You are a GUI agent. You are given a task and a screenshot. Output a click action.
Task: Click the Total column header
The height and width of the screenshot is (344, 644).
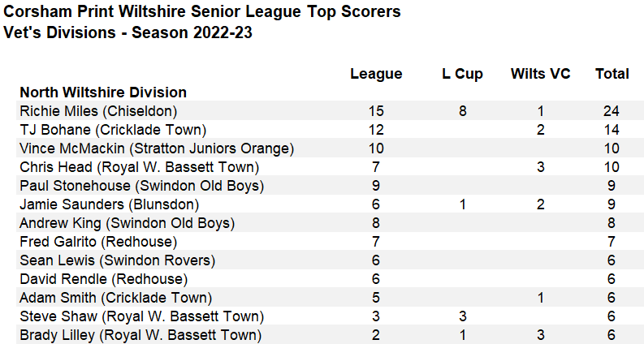(612, 74)
